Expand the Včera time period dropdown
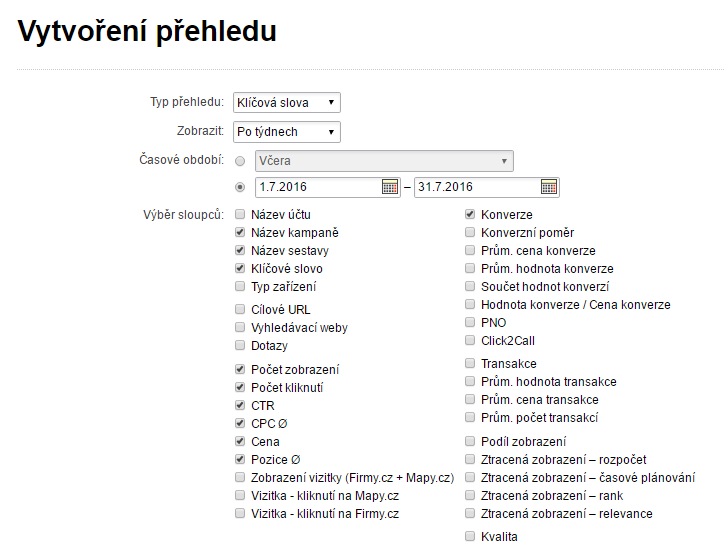 (383, 161)
